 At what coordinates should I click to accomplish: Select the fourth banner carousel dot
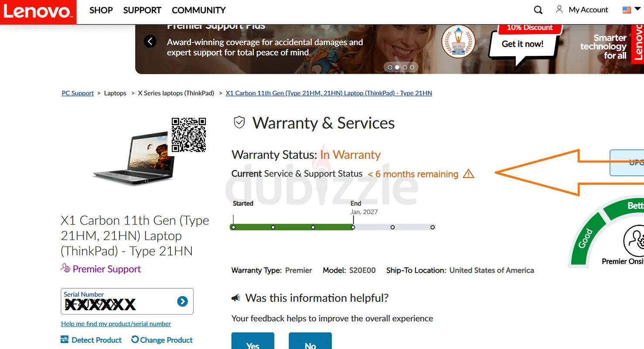coord(412,67)
